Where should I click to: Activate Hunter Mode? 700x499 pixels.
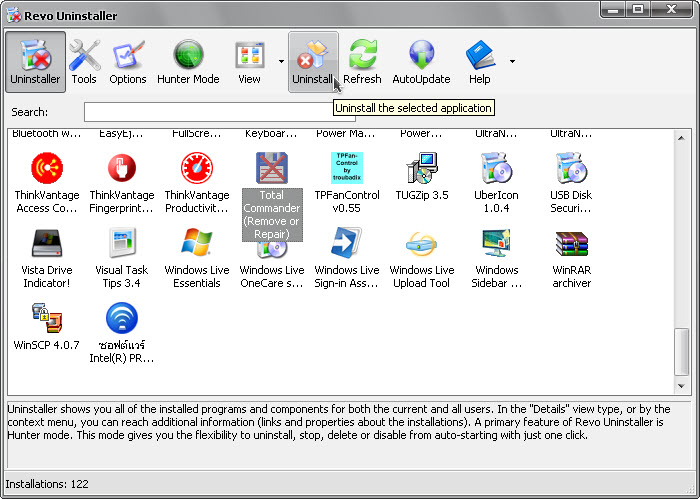pos(188,61)
